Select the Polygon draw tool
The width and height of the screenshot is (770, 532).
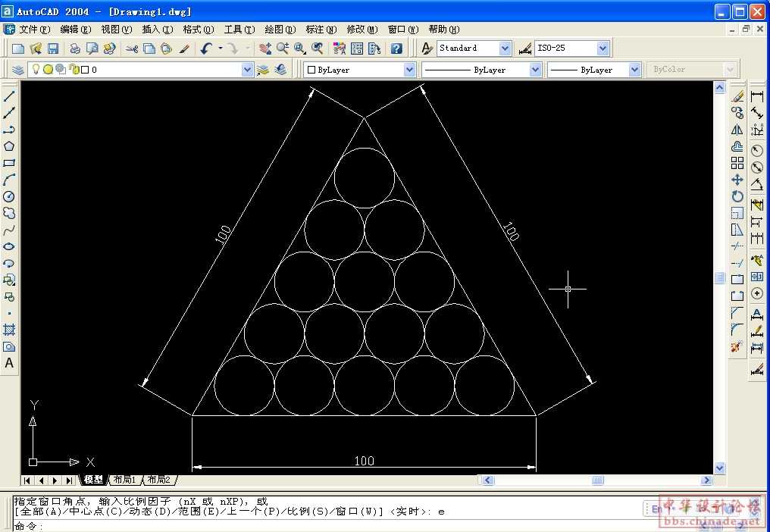(9, 146)
